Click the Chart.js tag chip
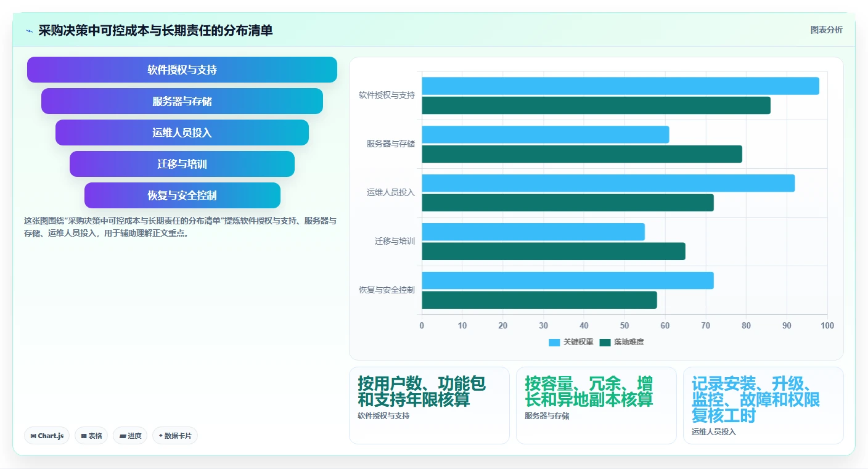This screenshot has height=469, width=868. point(47,436)
